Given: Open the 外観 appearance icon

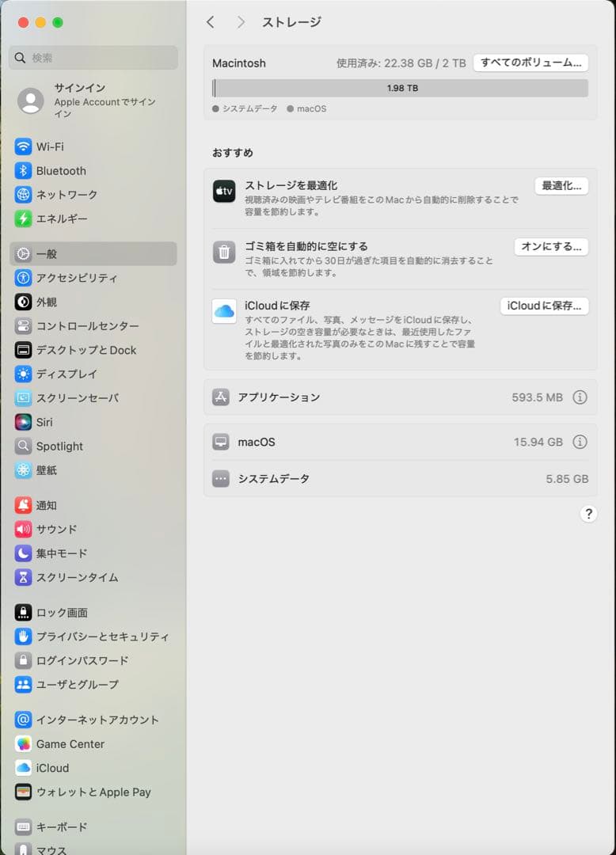Looking at the screenshot, I should 23,302.
